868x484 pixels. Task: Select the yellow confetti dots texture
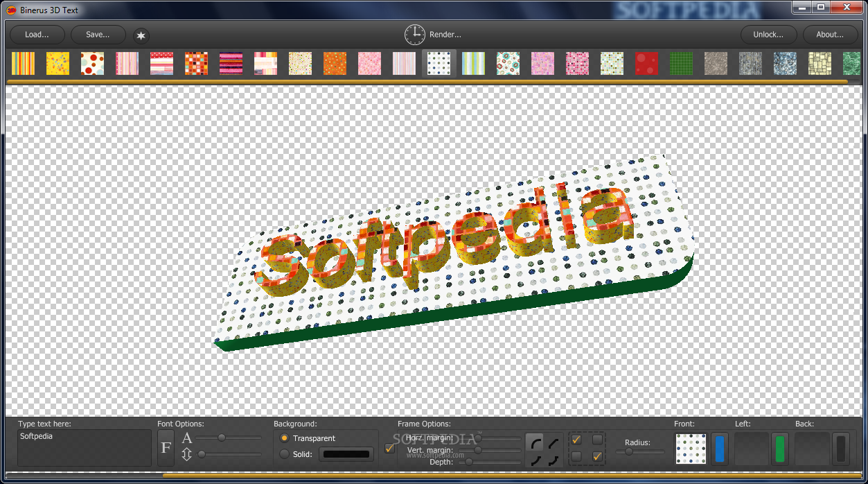(57, 63)
